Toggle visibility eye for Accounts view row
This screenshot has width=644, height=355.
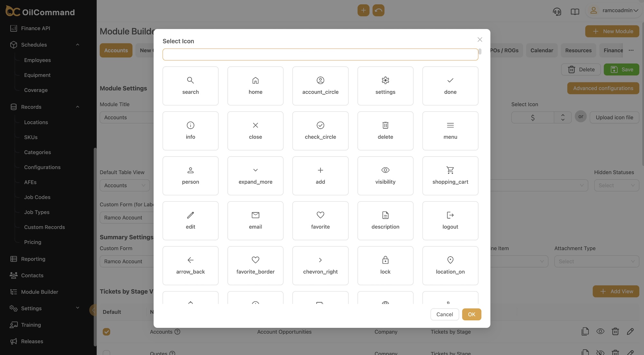(600, 331)
